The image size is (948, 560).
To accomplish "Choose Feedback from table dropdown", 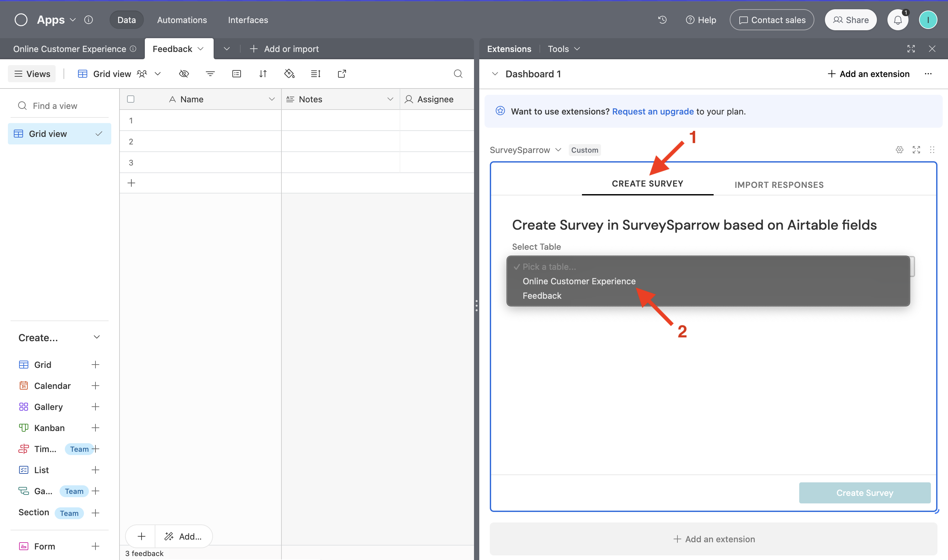I will pos(542,295).
